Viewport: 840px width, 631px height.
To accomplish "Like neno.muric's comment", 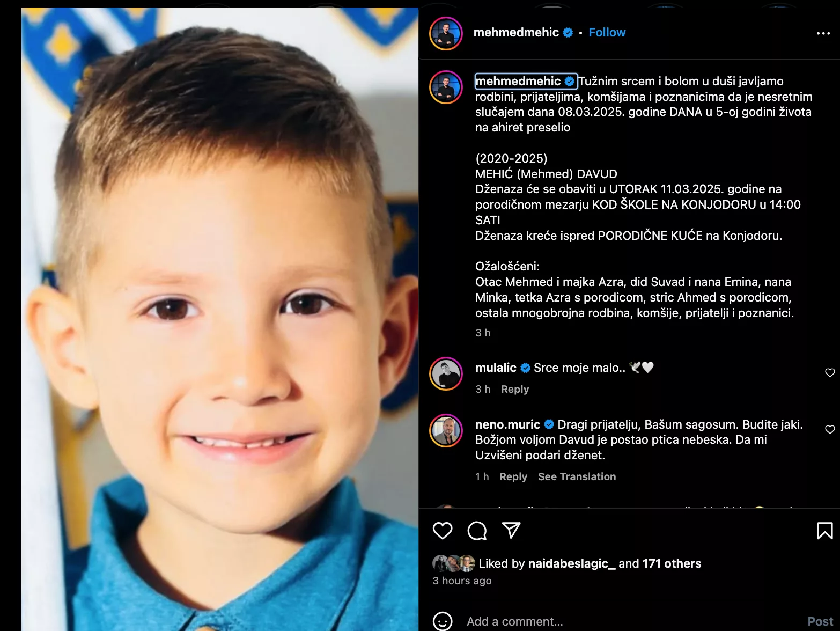I will (830, 429).
